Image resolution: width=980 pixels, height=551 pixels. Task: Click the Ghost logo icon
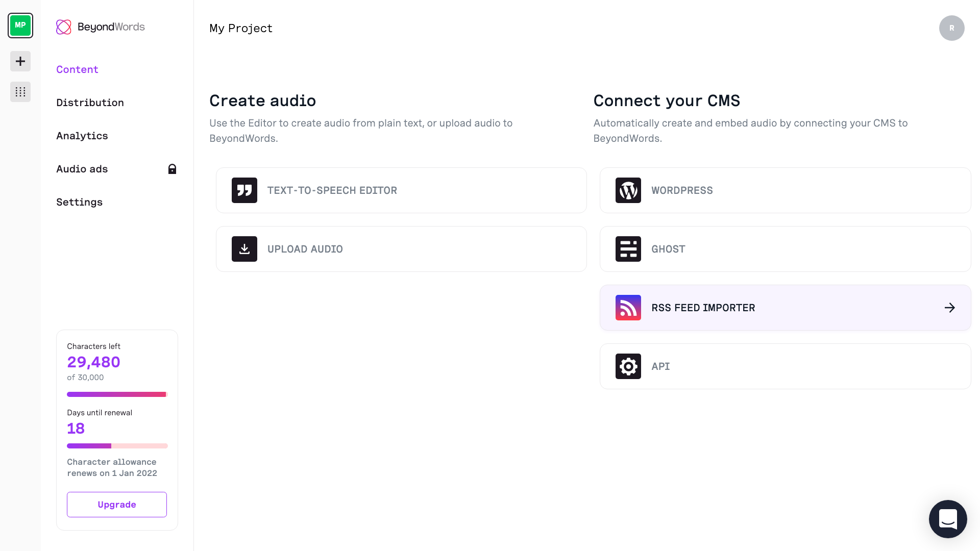tap(628, 249)
